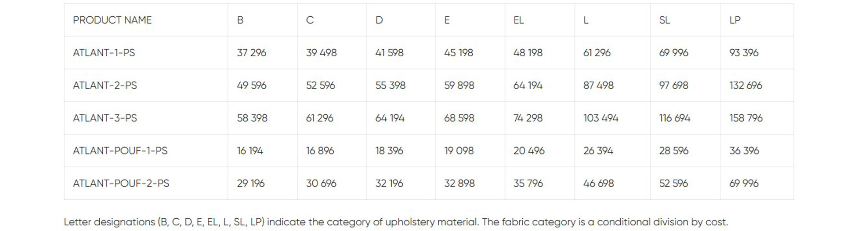Screen dimensions: 868x231
Task: Click the EL category column header
Action: pyautogui.click(x=518, y=20)
